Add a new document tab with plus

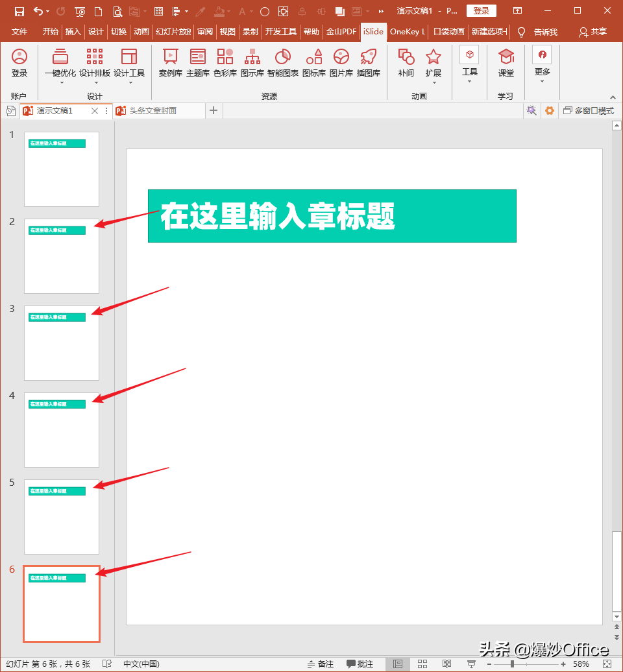[213, 111]
